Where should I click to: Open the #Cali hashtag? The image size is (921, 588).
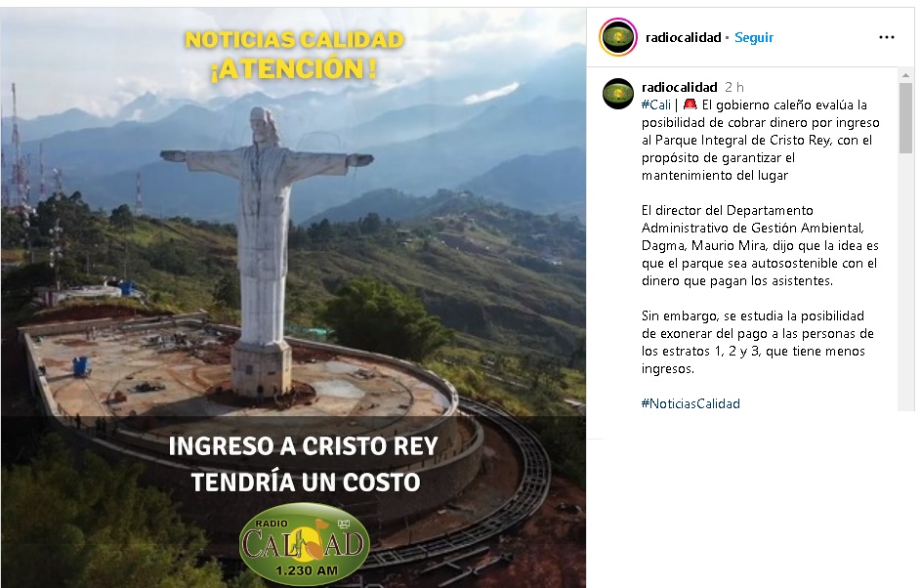tap(656, 105)
